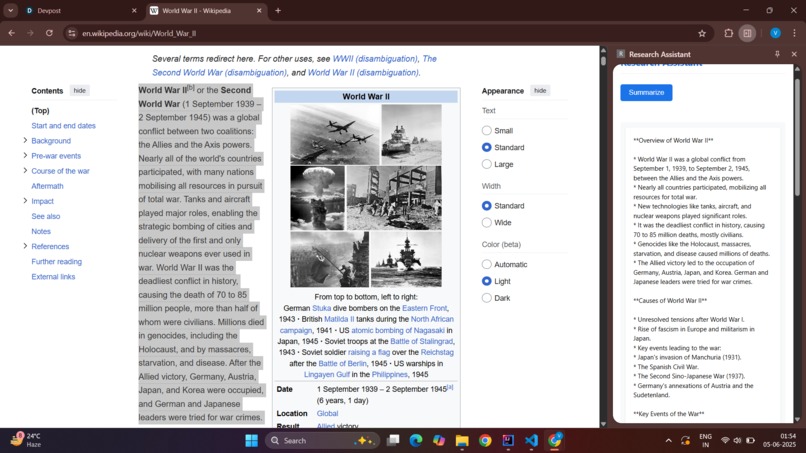
Task: Choose Dark color mode
Action: 486,298
